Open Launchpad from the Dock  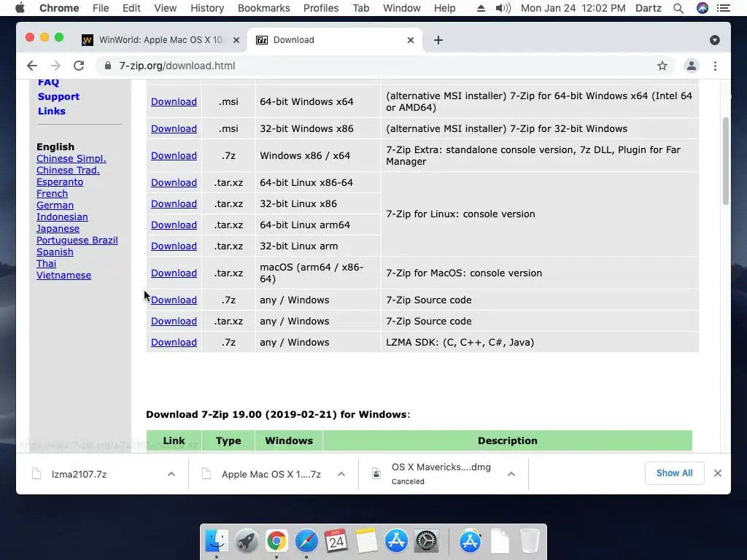(247, 541)
